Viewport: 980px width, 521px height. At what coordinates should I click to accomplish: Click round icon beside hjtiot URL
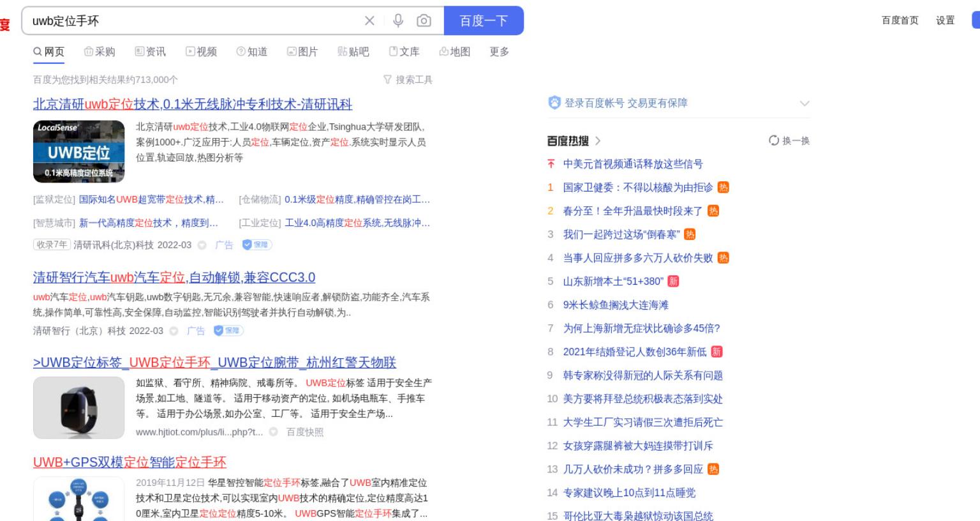pos(274,432)
